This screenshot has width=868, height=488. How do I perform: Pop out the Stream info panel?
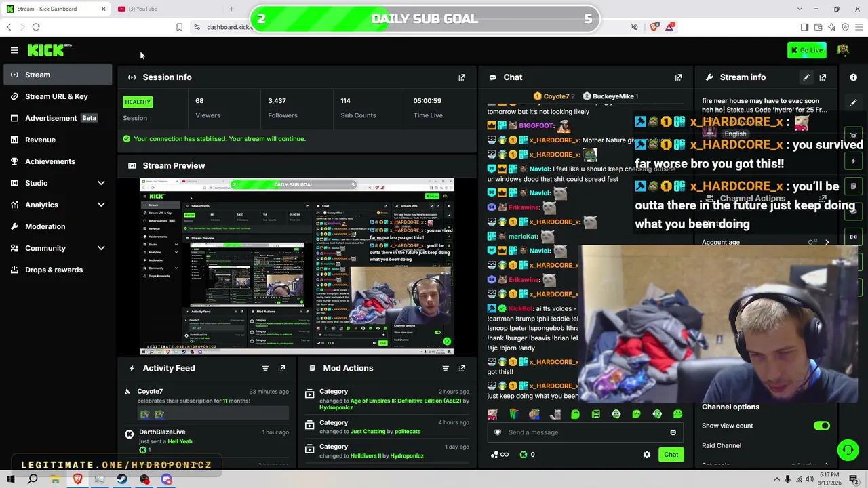click(x=823, y=77)
